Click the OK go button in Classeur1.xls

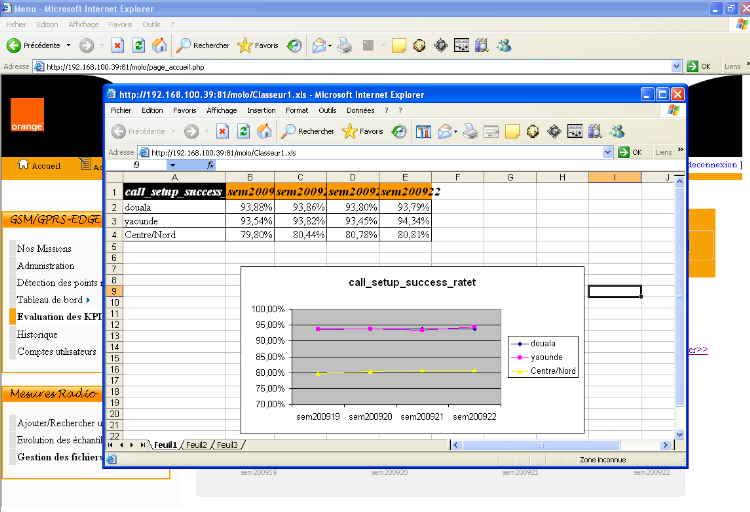[x=632, y=152]
